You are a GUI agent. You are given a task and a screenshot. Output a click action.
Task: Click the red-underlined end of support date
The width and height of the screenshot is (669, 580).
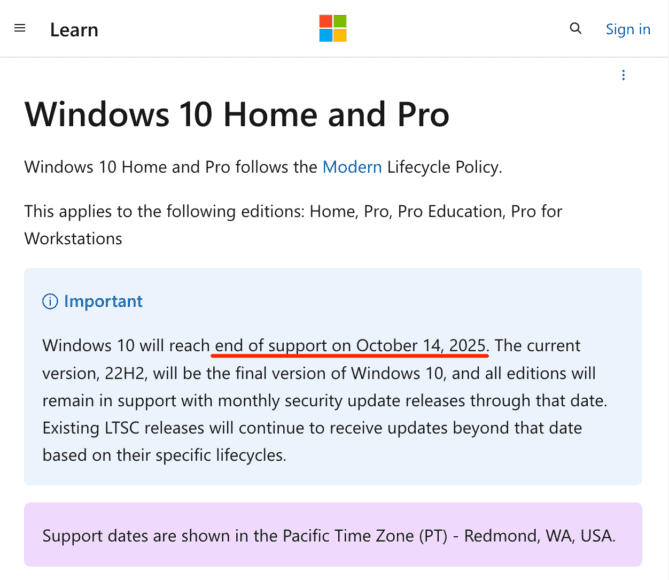(351, 346)
